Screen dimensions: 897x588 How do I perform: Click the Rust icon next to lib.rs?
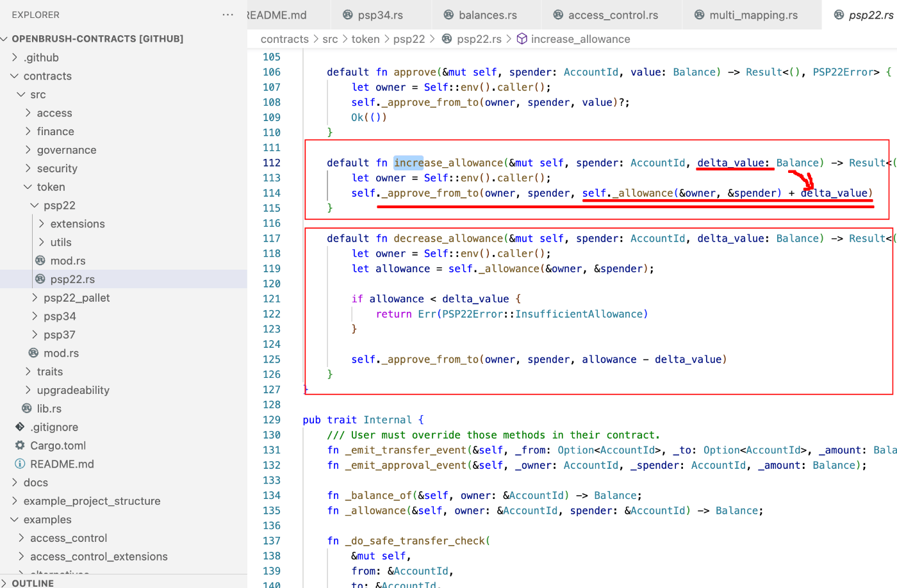(27, 409)
